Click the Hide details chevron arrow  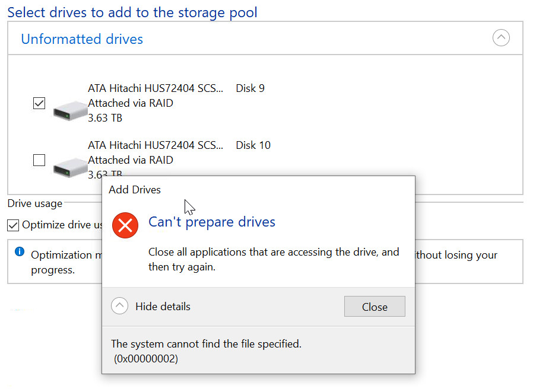(x=120, y=307)
